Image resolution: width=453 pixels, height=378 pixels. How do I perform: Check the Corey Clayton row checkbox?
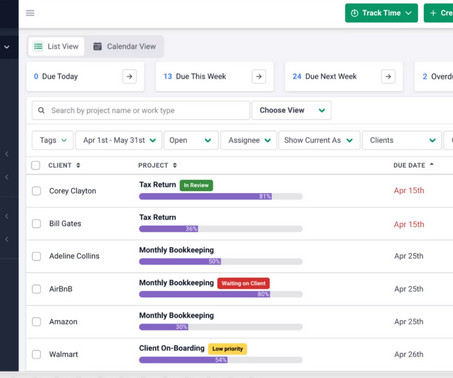[x=36, y=191]
